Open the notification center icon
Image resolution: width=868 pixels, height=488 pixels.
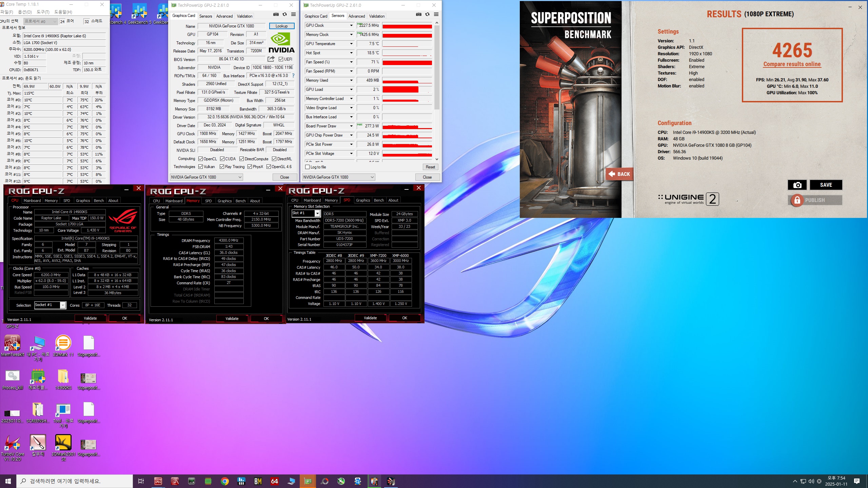pyautogui.click(x=857, y=481)
